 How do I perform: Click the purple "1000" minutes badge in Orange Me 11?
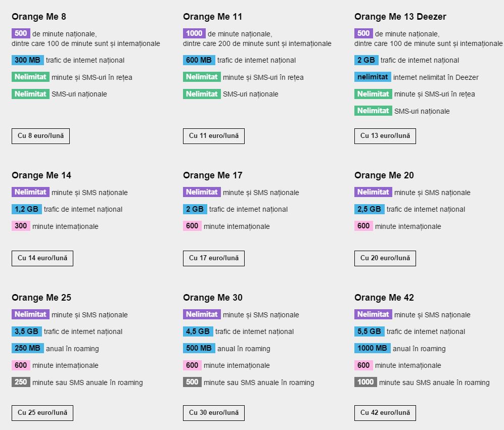pyautogui.click(x=194, y=33)
